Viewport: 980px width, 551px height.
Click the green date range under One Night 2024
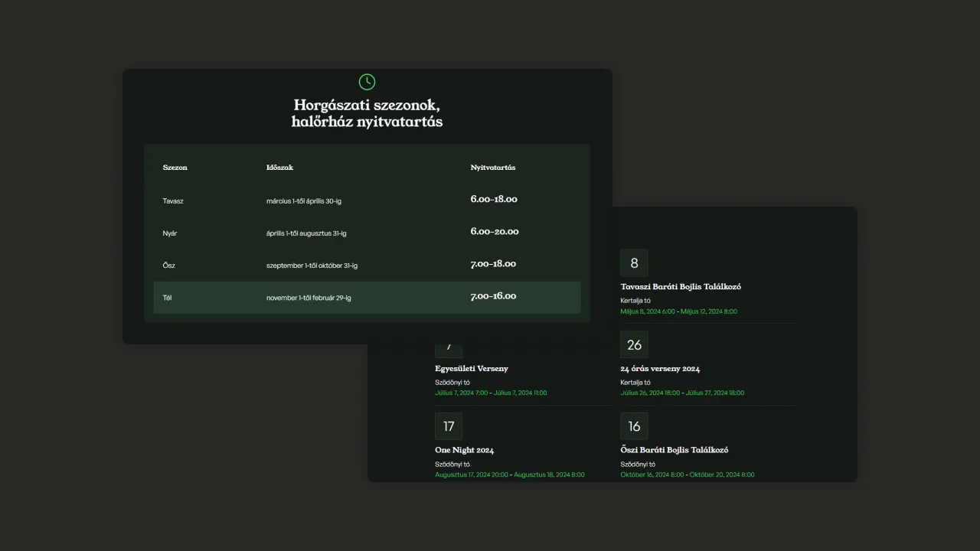tap(509, 474)
